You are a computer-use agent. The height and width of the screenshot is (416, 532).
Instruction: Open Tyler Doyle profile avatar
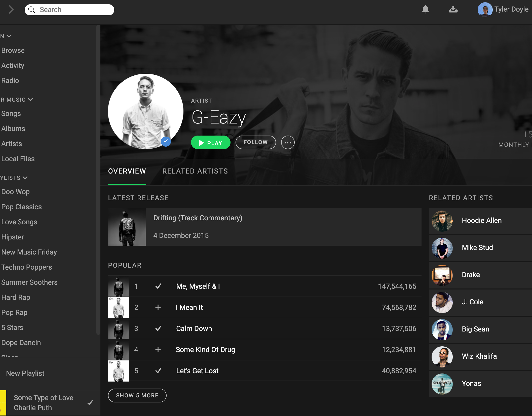pyautogui.click(x=485, y=10)
